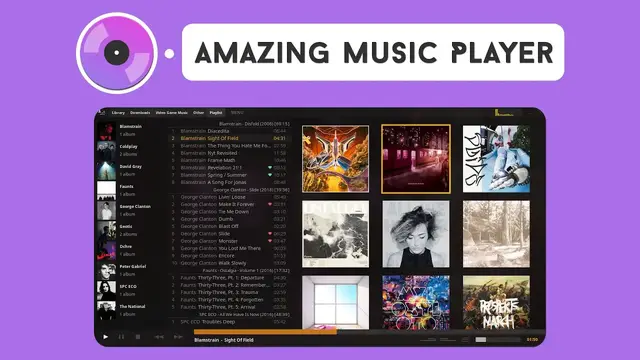The image size is (640, 360).
Task: Click pink heart on 'Make It Forever' row
Action: [x=270, y=204]
